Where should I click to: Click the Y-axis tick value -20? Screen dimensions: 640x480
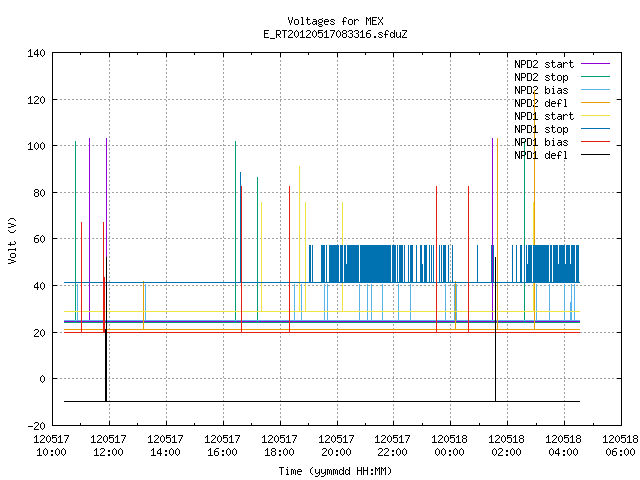(36, 426)
